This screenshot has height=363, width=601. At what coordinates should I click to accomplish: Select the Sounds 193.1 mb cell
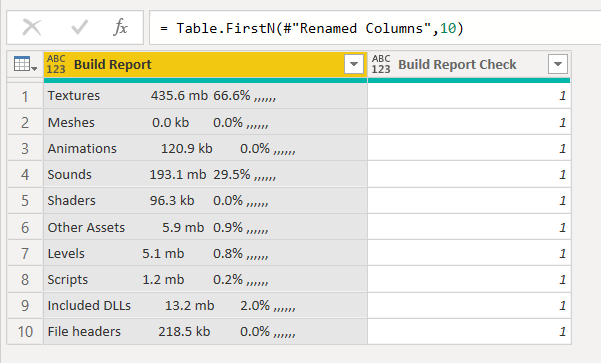tap(205, 175)
